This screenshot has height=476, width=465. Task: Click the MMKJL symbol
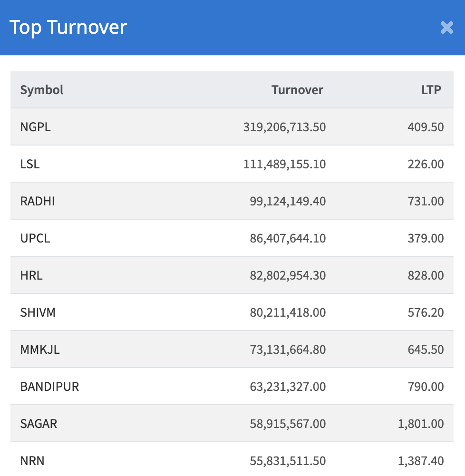tap(40, 350)
